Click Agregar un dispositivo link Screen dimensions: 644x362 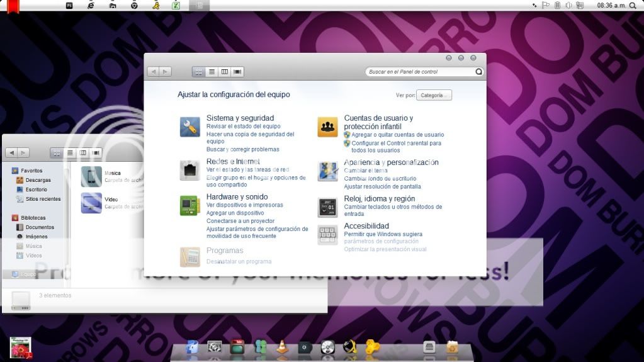tap(235, 213)
